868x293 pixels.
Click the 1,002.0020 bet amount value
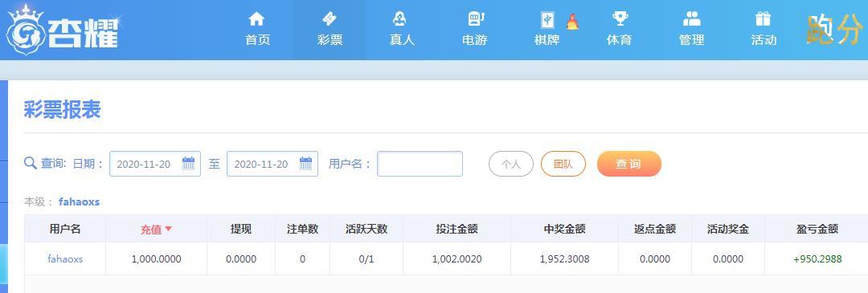(457, 258)
